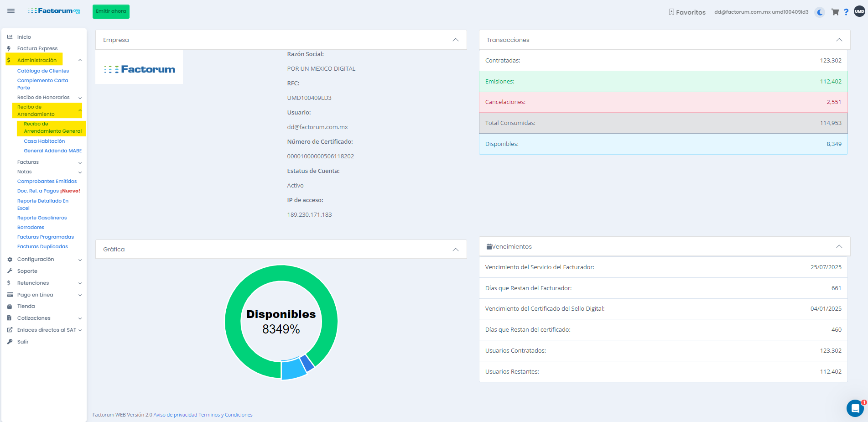This screenshot has height=422, width=868.
Task: Open Catálogo de Clientes link
Action: click(43, 71)
